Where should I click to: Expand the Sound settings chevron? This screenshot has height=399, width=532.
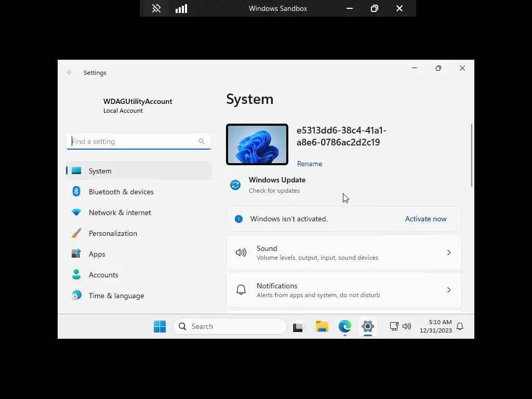(448, 252)
